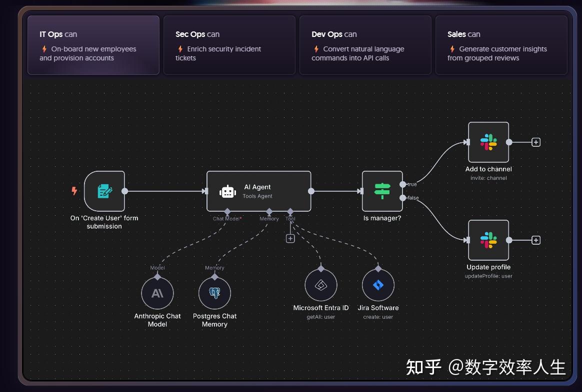582x392 pixels.
Task: Add a new tool under AI Agent
Action: [x=290, y=239]
